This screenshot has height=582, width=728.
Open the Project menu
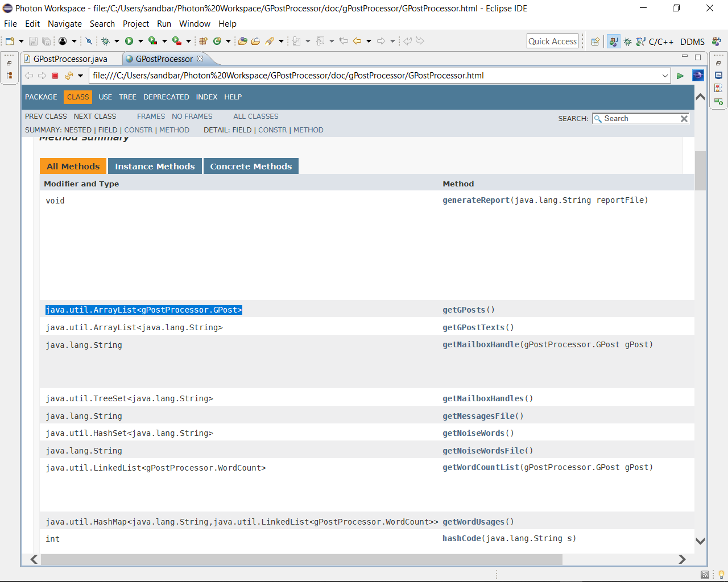(x=136, y=24)
